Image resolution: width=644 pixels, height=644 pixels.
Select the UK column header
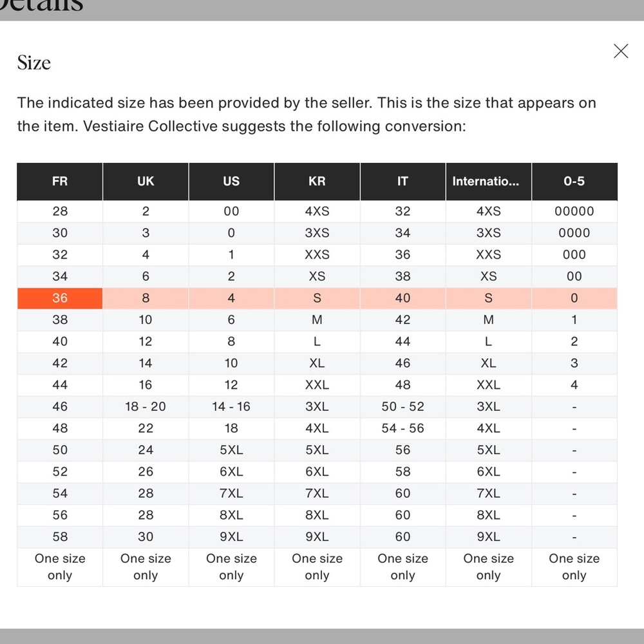[146, 181]
